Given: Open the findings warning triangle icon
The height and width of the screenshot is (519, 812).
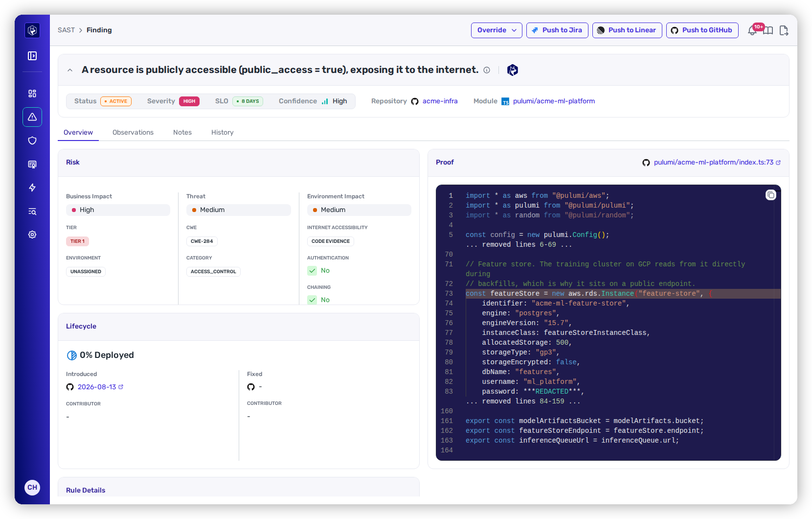Looking at the screenshot, I should pos(32,117).
